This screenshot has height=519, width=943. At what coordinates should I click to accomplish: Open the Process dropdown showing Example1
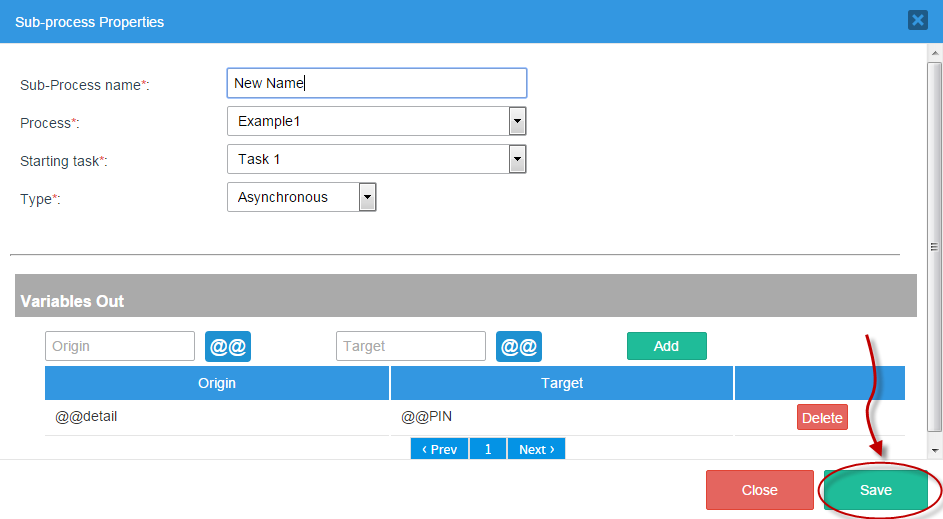pos(376,121)
